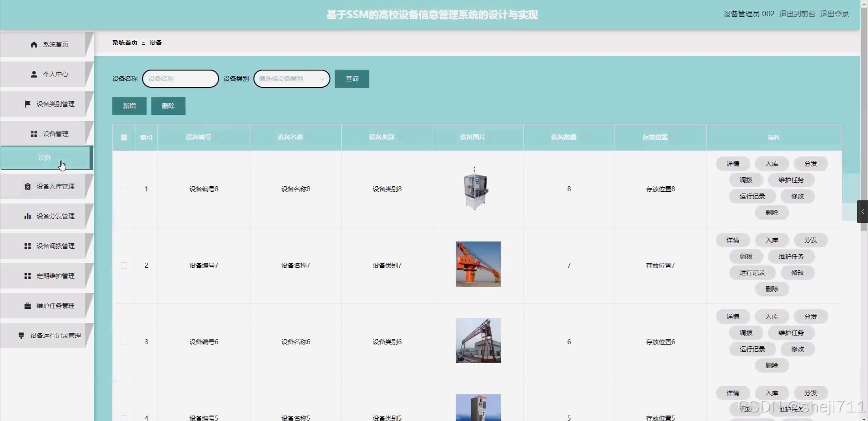Select the 设备入库管理 sidebar icon

pyautogui.click(x=27, y=186)
